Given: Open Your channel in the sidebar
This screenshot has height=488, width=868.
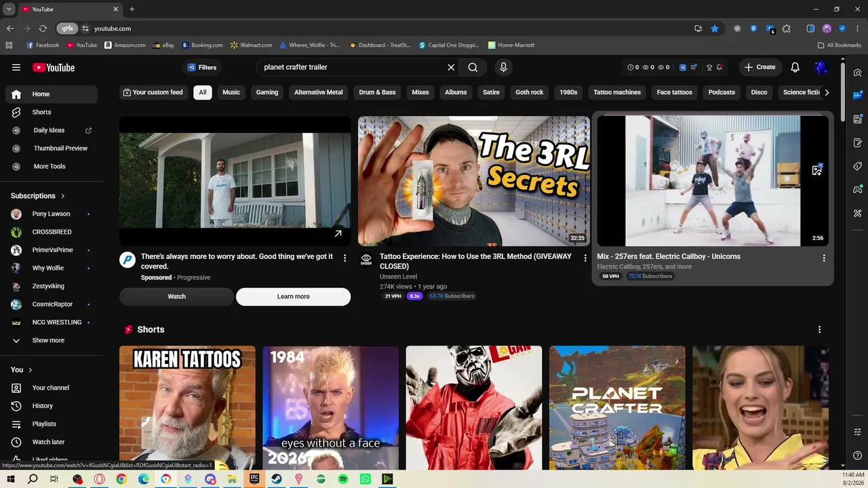Looking at the screenshot, I should [x=52, y=388].
